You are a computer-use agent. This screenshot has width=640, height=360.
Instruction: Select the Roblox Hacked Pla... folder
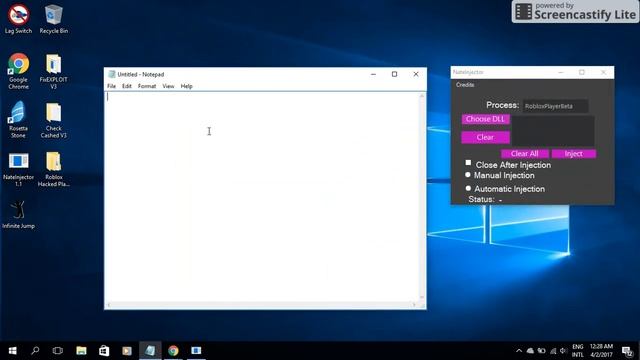[53, 169]
